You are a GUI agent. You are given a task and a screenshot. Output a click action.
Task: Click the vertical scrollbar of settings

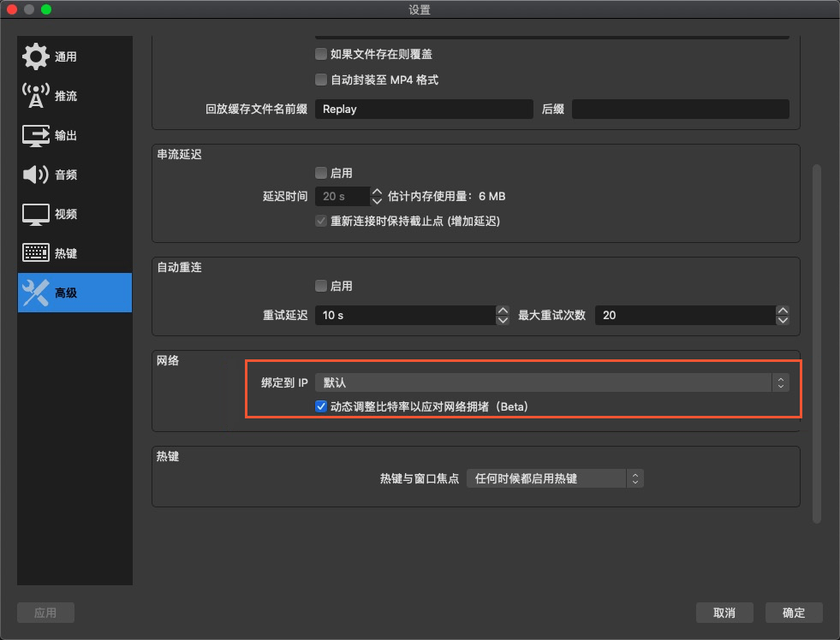816,342
